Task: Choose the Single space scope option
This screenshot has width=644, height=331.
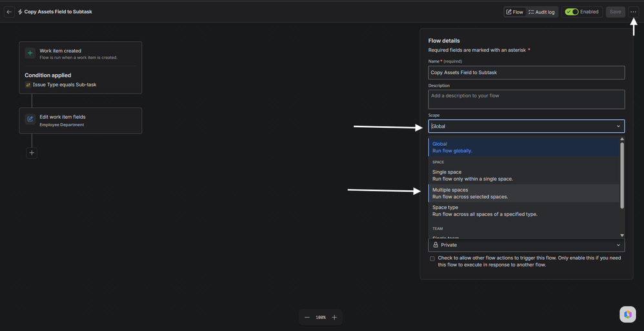Action: [x=524, y=176]
